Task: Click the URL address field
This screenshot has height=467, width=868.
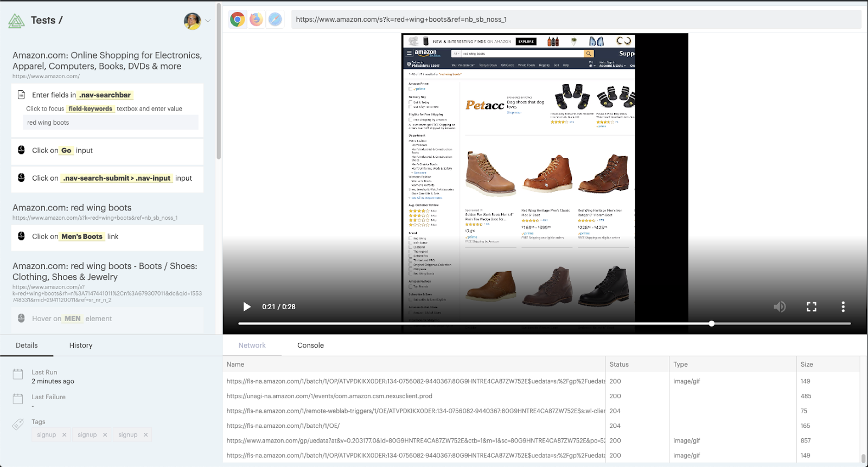Action: point(576,20)
